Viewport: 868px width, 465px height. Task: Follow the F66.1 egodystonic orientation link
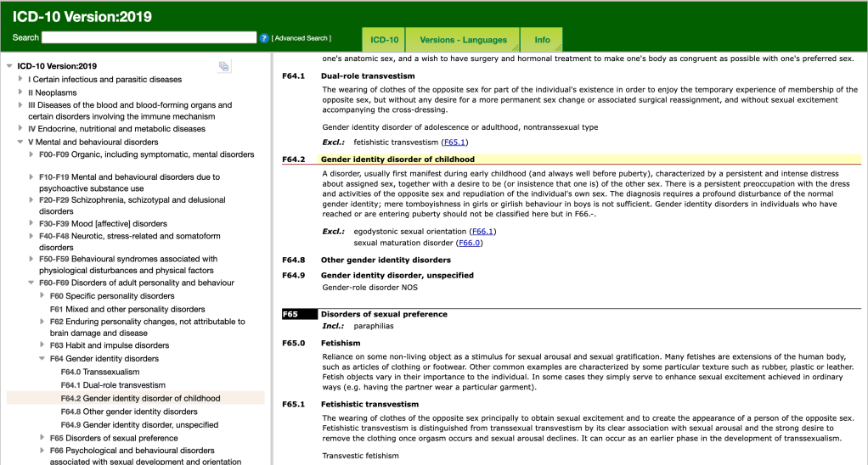click(x=482, y=231)
